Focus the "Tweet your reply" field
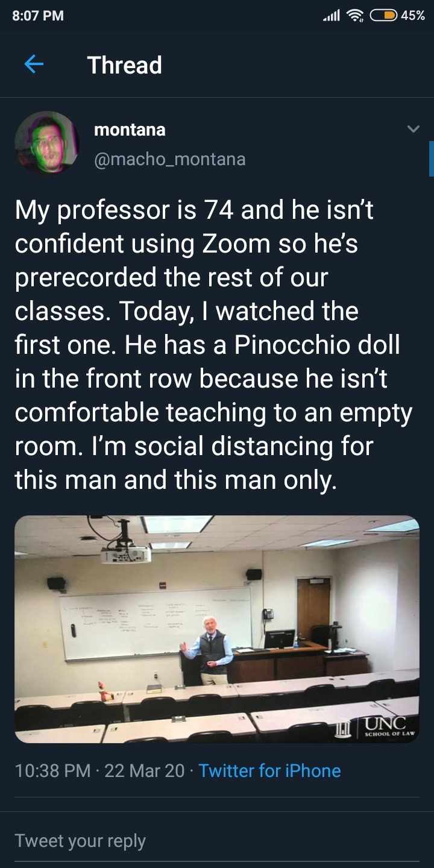This screenshot has height=868, width=434. [80, 840]
